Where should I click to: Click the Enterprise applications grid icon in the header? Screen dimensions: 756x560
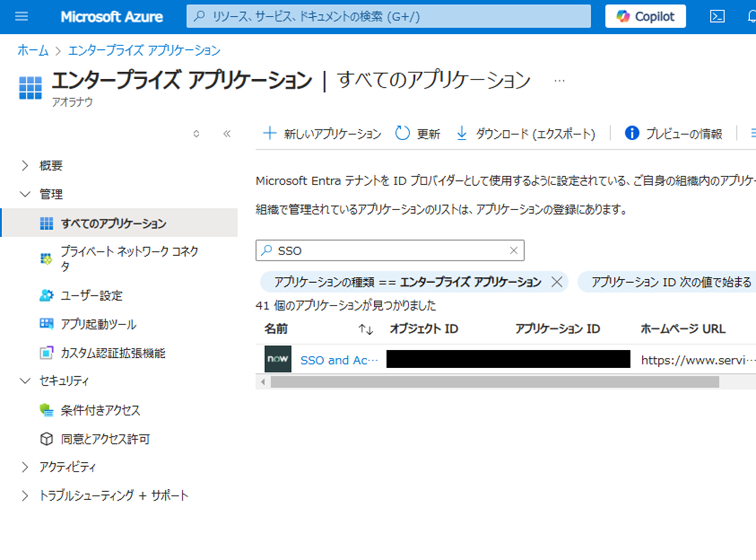pyautogui.click(x=30, y=88)
